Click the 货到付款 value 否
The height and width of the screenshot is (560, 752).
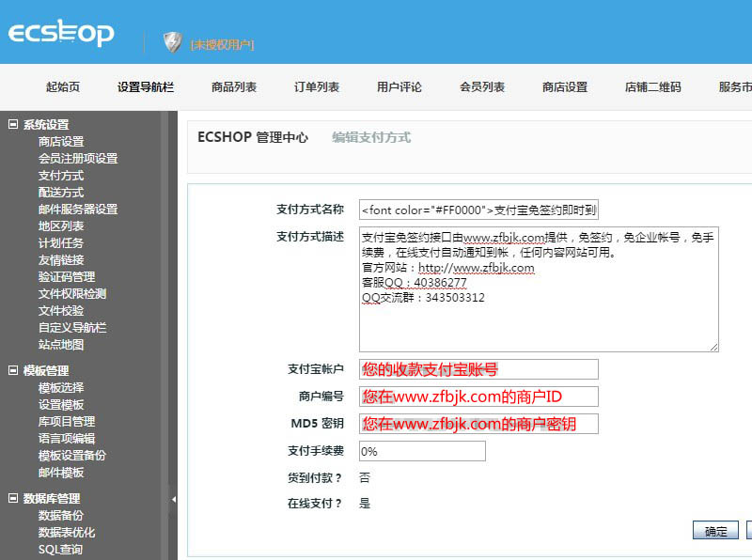(365, 477)
